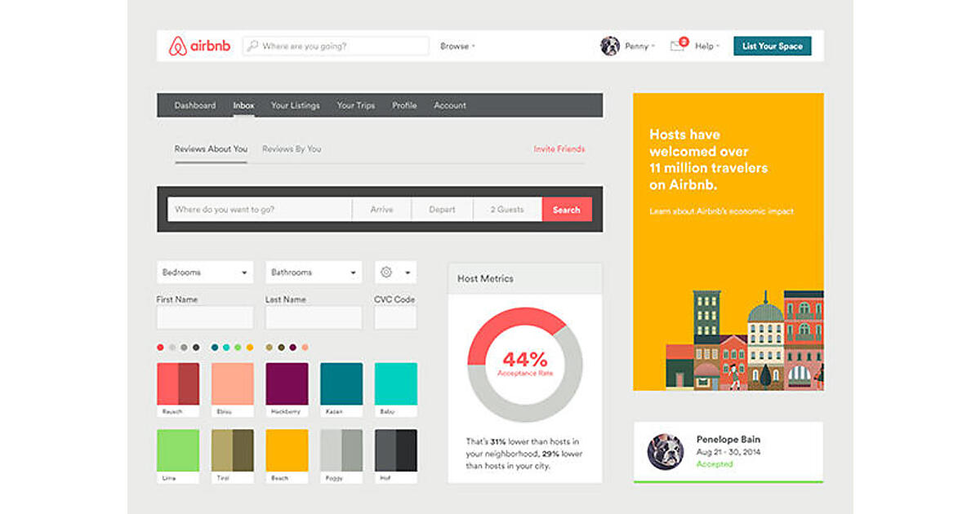Click the 44% acceptance rate donut chart
Image resolution: width=980 pixels, height=514 pixels.
(524, 365)
